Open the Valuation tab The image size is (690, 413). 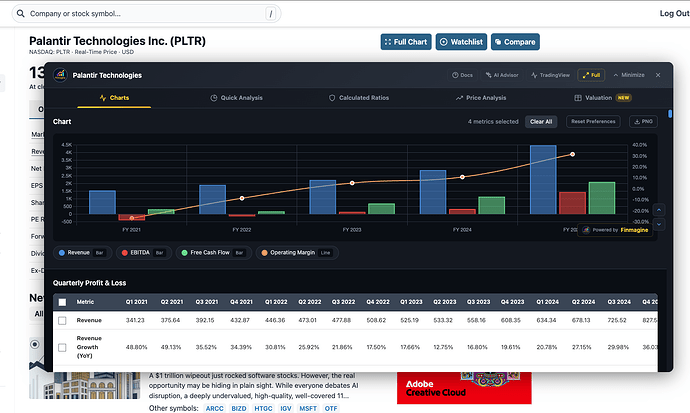coord(603,98)
